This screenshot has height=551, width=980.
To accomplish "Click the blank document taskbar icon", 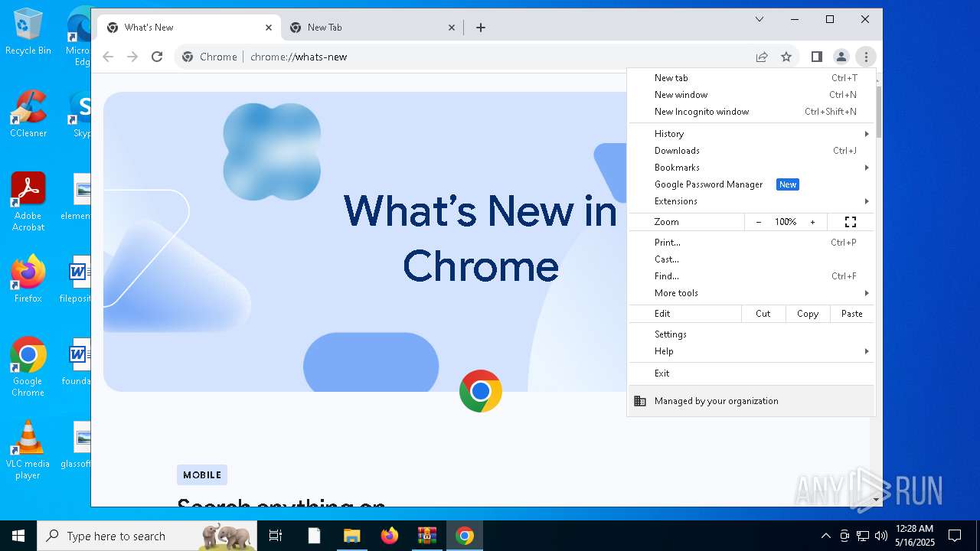I will click(x=314, y=536).
